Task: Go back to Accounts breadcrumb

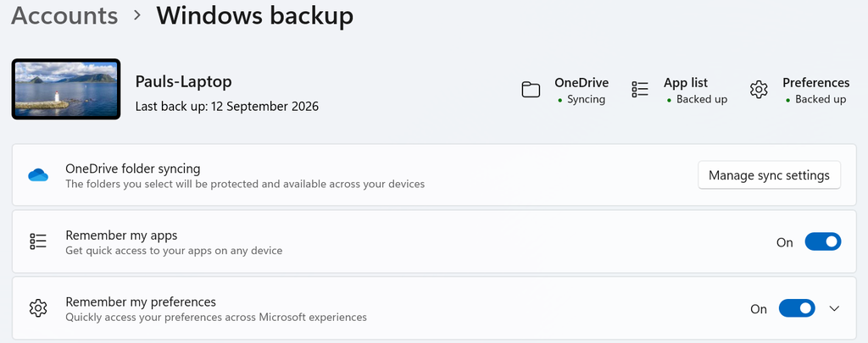Action: [64, 15]
